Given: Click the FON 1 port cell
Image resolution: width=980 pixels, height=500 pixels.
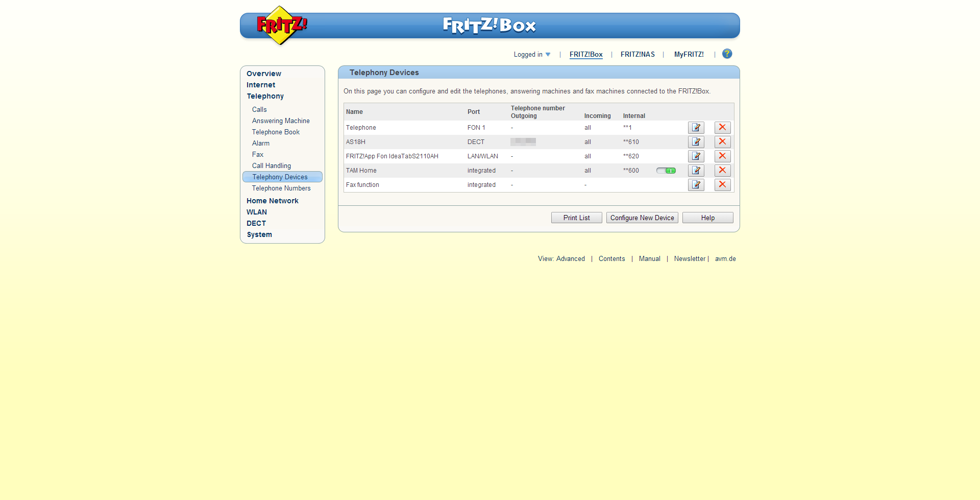Looking at the screenshot, I should (x=476, y=128).
